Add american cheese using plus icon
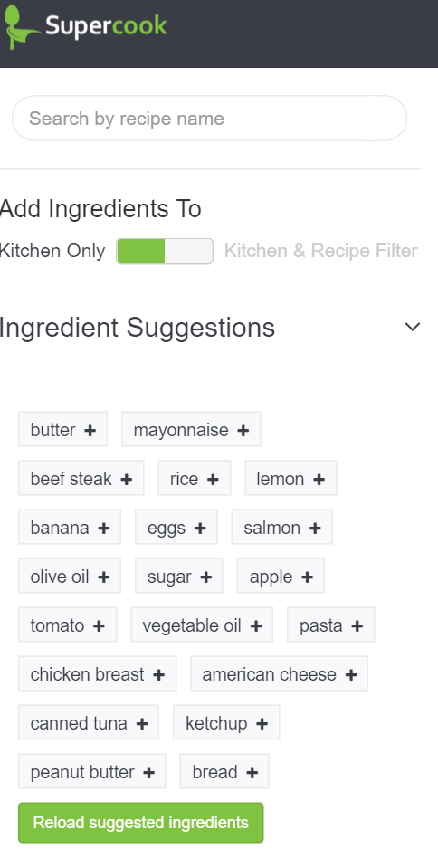The image size is (438, 868). 350,675
